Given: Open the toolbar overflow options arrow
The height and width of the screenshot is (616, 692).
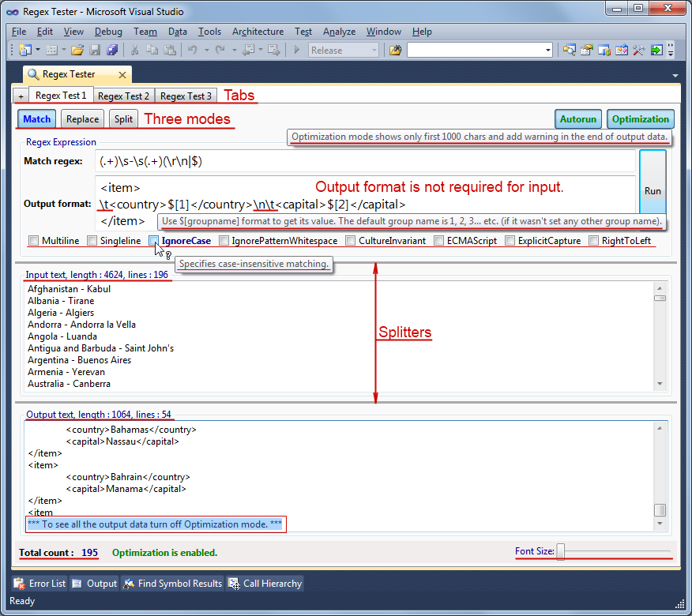Looking at the screenshot, I should point(671,50).
